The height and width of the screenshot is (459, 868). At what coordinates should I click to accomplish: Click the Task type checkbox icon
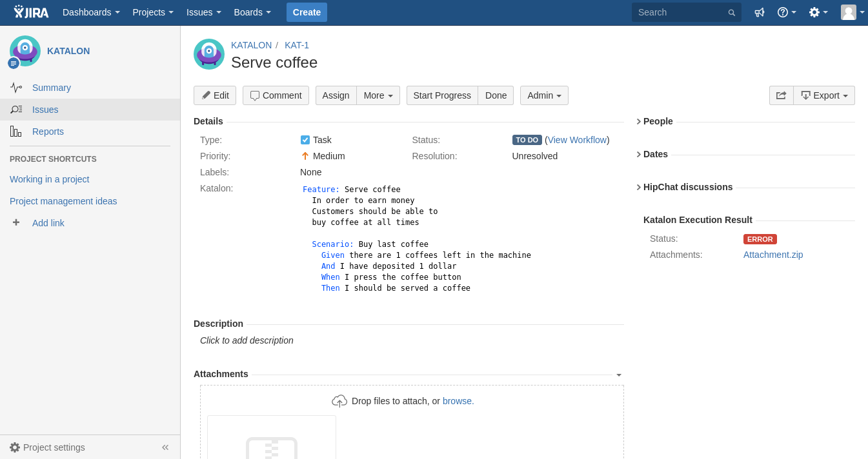coord(305,140)
